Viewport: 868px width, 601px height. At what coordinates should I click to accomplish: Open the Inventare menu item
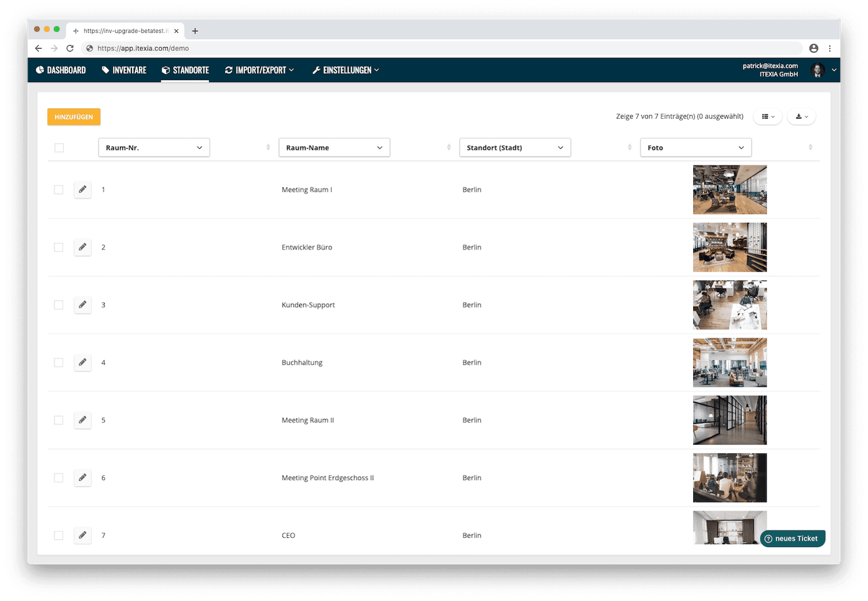tap(124, 70)
